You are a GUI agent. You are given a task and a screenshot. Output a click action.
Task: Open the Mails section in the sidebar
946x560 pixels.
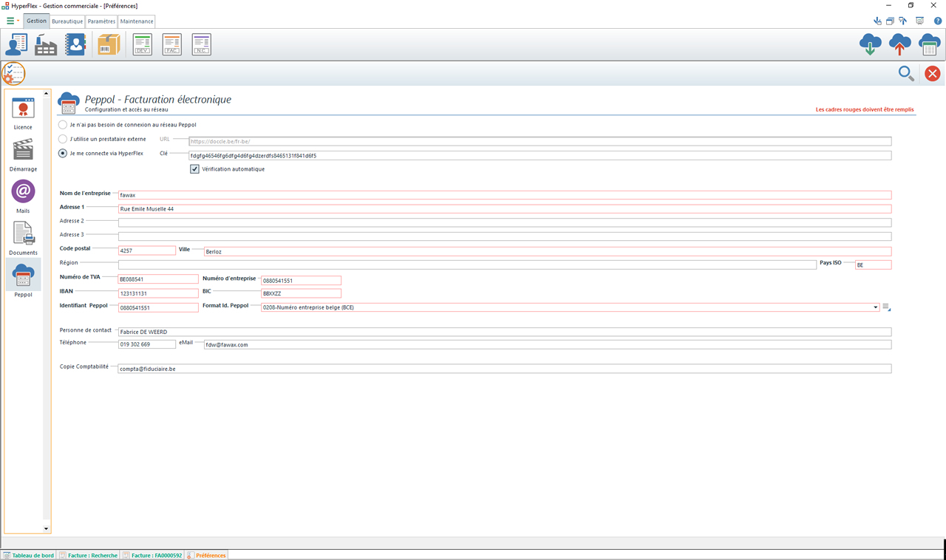point(23,196)
